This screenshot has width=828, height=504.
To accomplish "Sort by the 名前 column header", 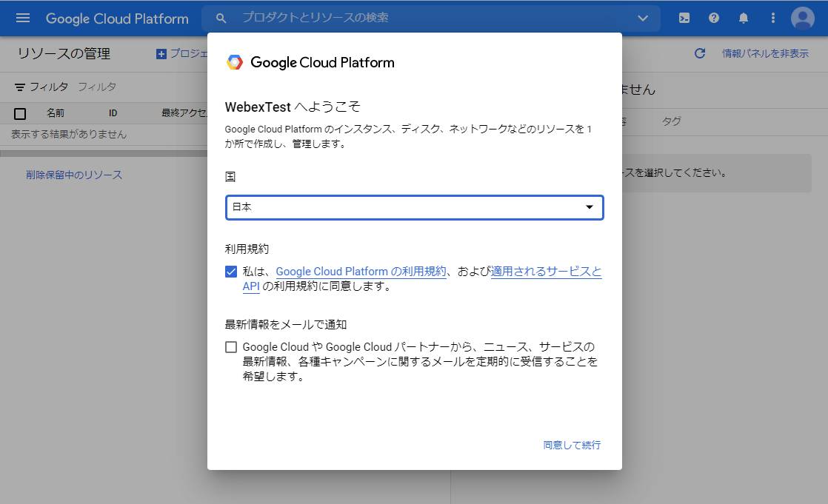I will 56,113.
